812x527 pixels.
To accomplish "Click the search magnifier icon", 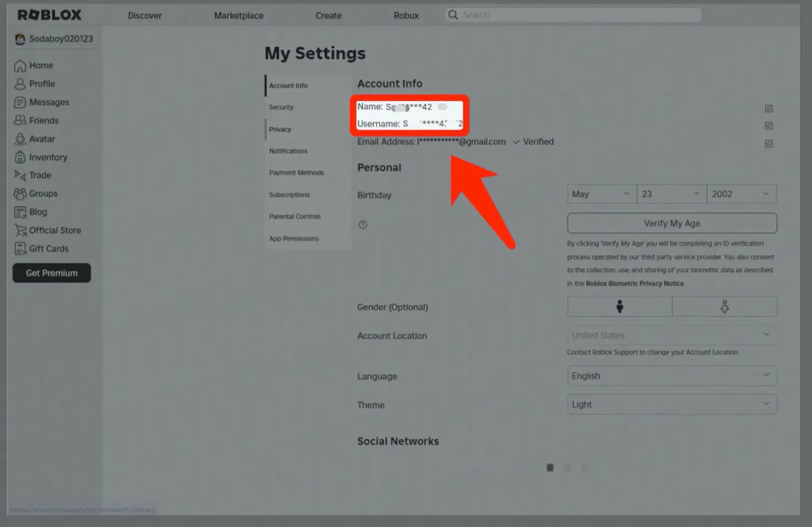I will coord(453,15).
